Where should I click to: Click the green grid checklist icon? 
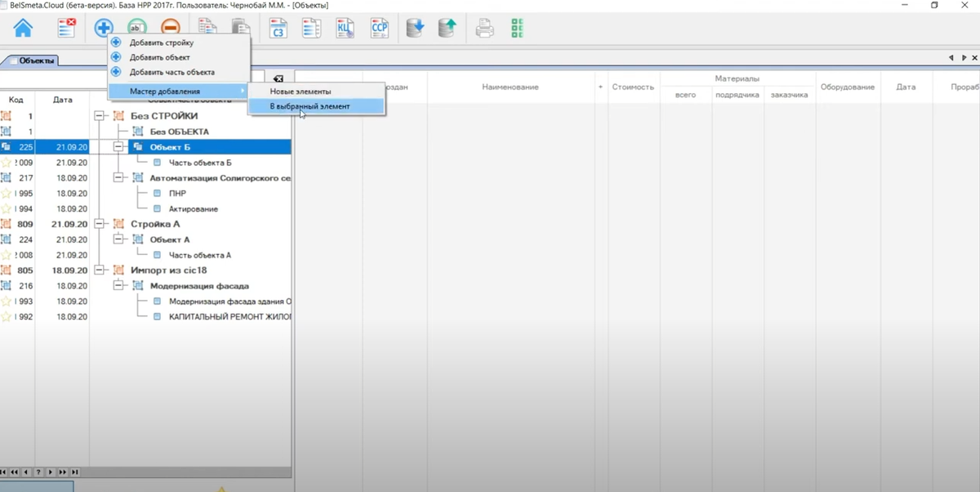point(517,29)
